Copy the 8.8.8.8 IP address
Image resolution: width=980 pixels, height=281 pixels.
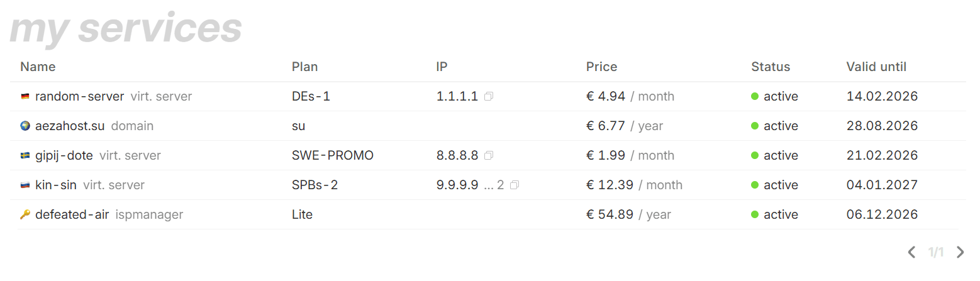[x=489, y=156]
